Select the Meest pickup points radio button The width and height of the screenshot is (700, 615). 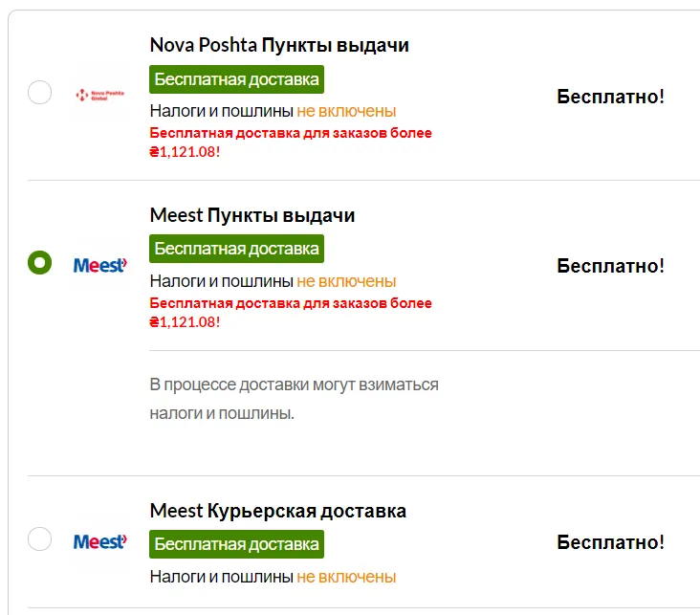40,263
